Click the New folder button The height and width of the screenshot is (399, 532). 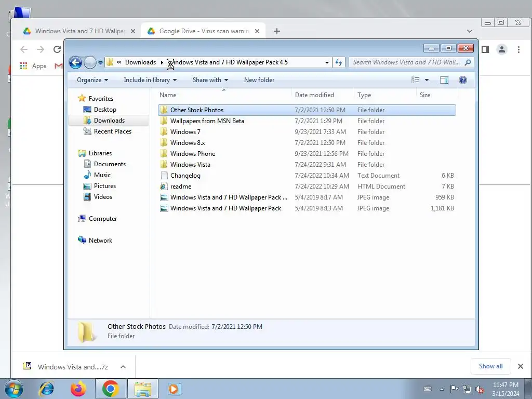pos(259,80)
